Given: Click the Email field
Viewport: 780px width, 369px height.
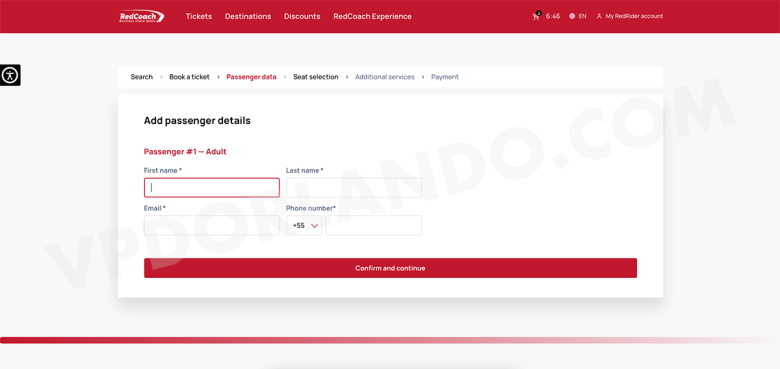Looking at the screenshot, I should (212, 225).
